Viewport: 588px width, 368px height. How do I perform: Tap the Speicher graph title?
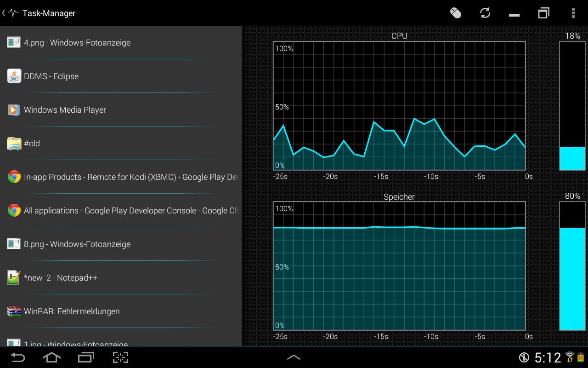pyautogui.click(x=399, y=197)
